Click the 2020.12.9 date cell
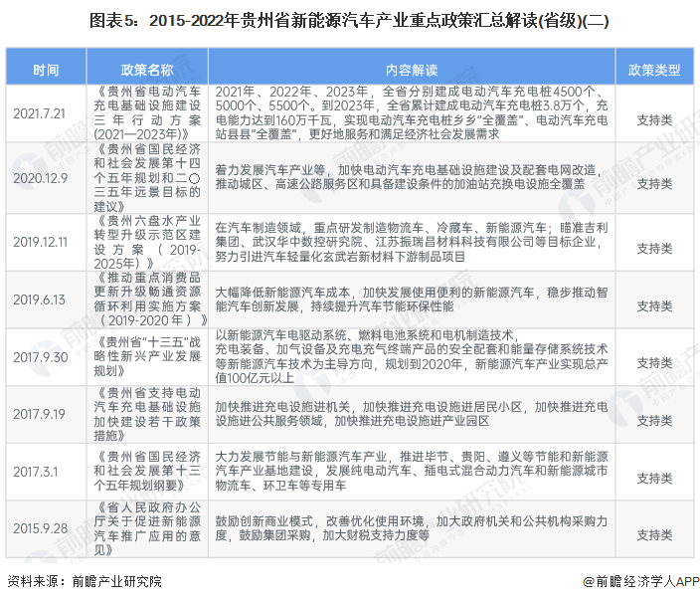Viewport: 700px width, 602px height. [x=41, y=178]
